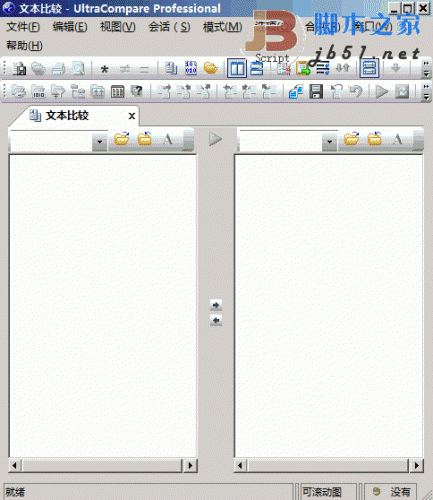Toggle the horizontal stacked pane layout

click(256, 68)
